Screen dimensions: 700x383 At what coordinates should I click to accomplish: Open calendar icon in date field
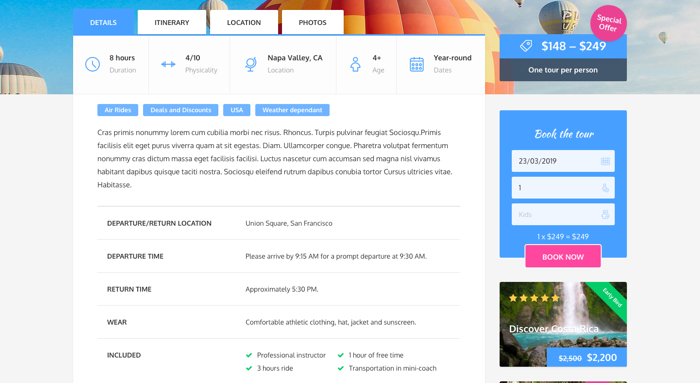click(605, 161)
